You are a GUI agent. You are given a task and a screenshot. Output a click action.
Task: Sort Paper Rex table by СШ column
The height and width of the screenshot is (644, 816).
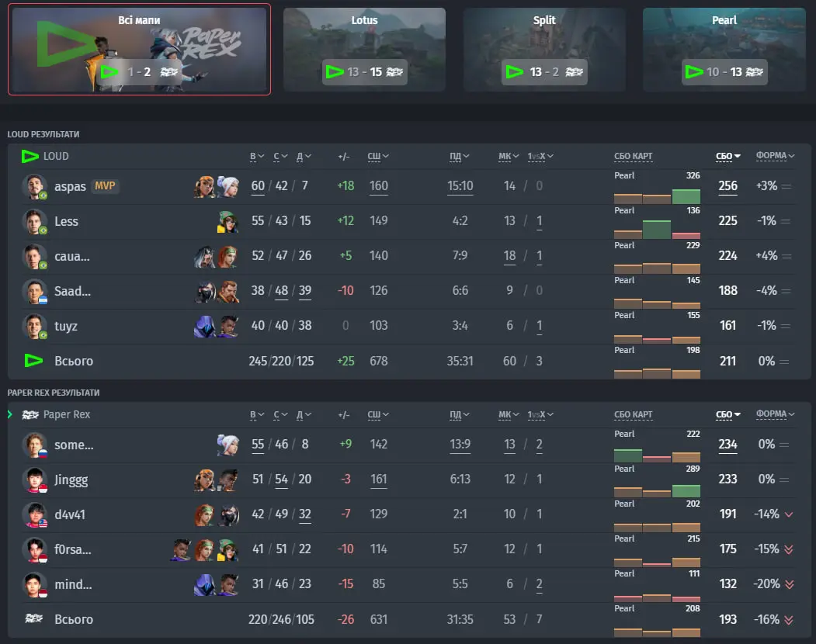(378, 414)
